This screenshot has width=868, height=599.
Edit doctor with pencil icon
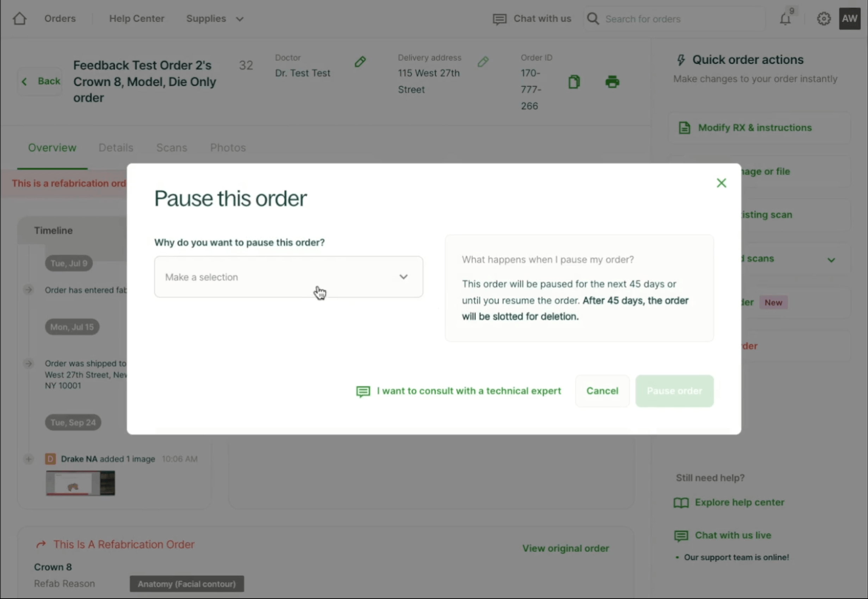pos(360,62)
